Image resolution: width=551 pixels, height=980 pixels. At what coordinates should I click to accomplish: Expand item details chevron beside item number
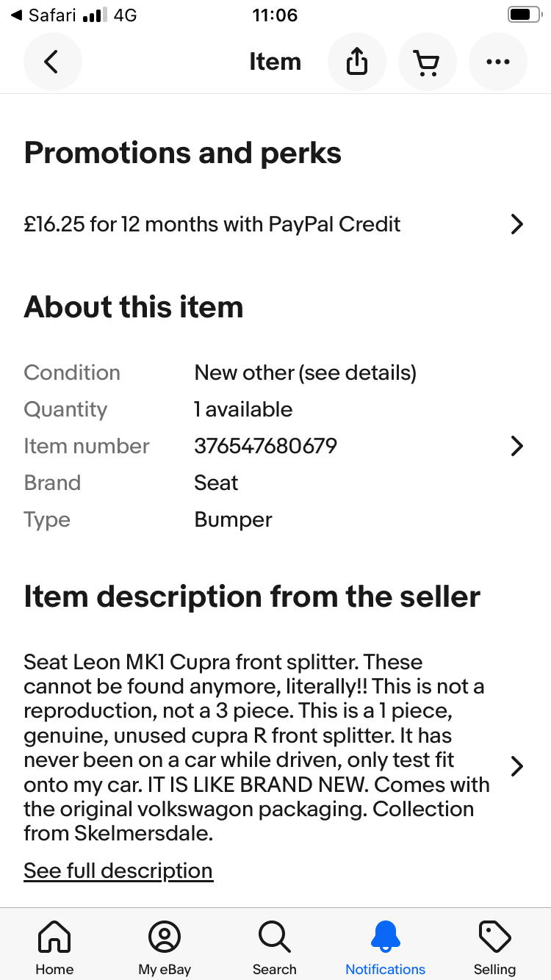pyautogui.click(x=516, y=446)
